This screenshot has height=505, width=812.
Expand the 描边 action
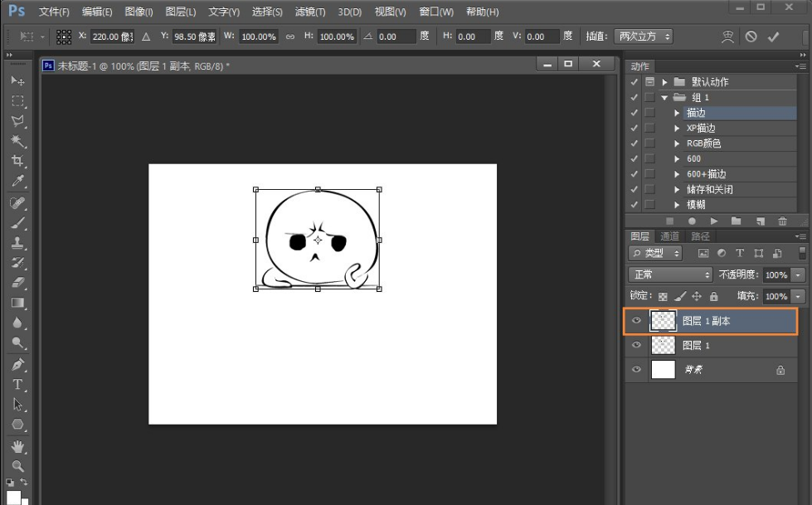[678, 113]
